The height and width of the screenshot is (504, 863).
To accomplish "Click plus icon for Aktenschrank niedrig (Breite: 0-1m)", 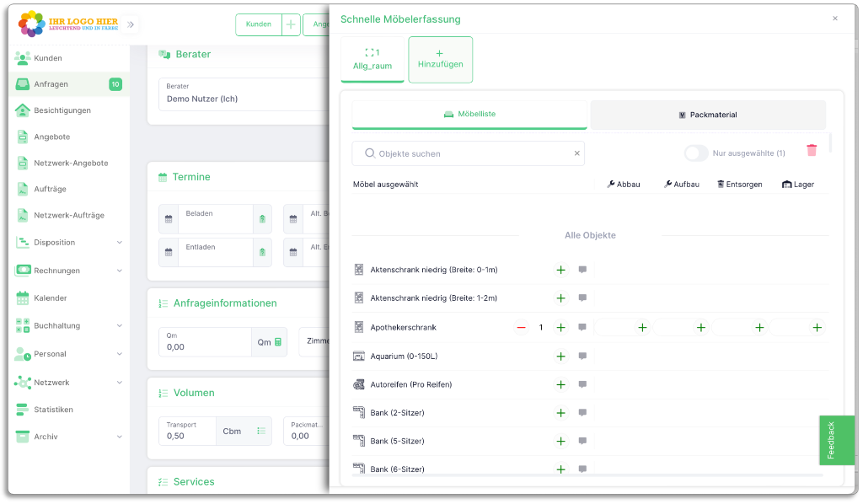I will (x=560, y=271).
